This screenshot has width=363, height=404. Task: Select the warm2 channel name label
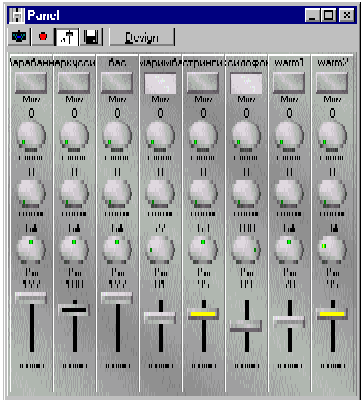click(x=332, y=62)
